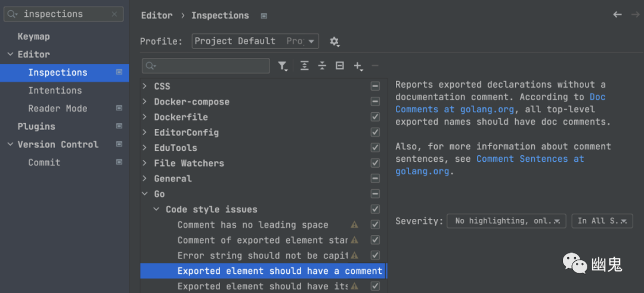Select Error string should not be capitalized item
The width and height of the screenshot is (644, 293).
tap(262, 255)
